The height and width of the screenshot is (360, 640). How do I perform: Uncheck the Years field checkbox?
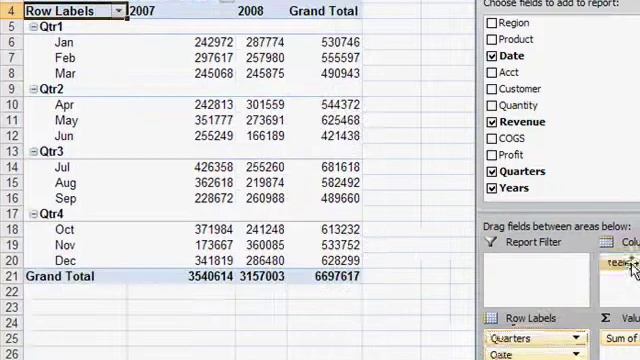(492, 188)
